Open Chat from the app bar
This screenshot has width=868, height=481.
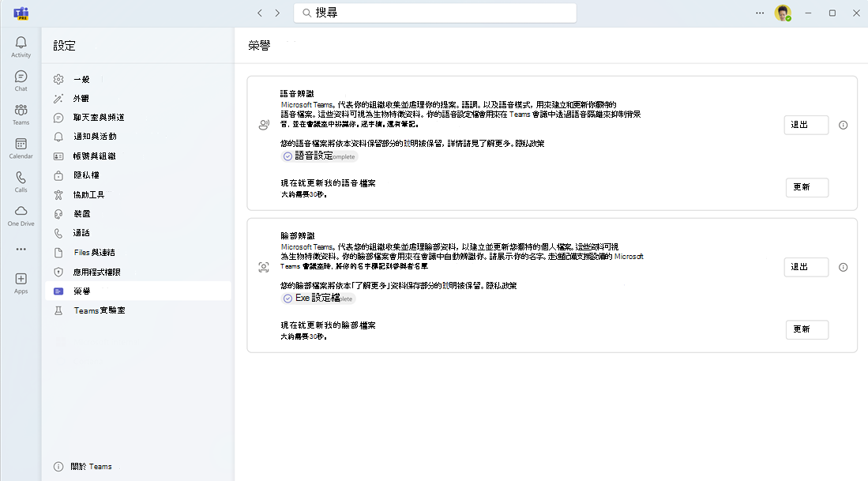point(21,81)
